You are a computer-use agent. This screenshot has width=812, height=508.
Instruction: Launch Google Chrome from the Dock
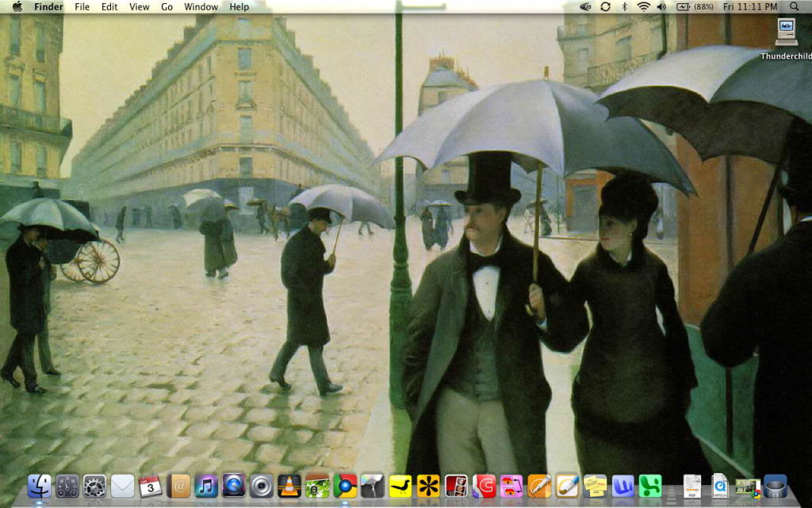tap(345, 487)
